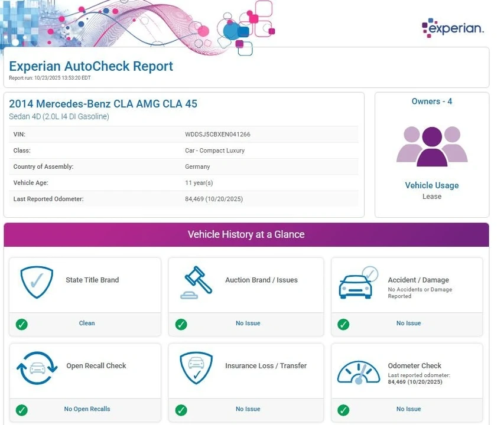
Task: Click the State Title Brand shield icon
Action: coord(37,282)
